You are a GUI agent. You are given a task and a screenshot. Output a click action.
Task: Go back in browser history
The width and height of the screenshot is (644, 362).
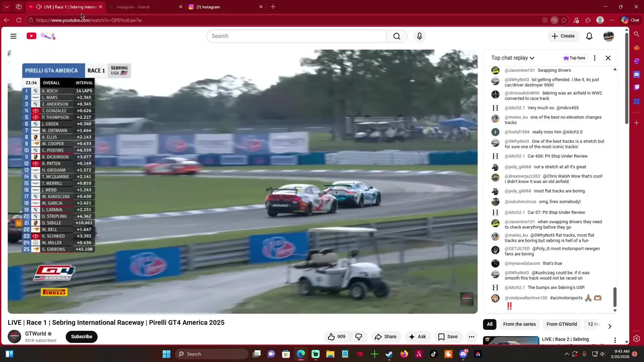(x=7, y=20)
